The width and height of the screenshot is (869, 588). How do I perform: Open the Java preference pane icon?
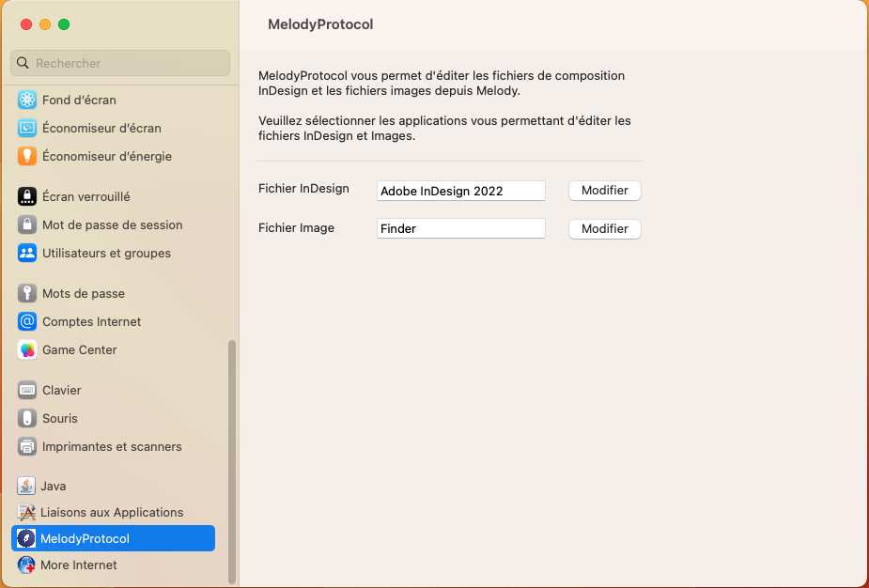pos(27,486)
